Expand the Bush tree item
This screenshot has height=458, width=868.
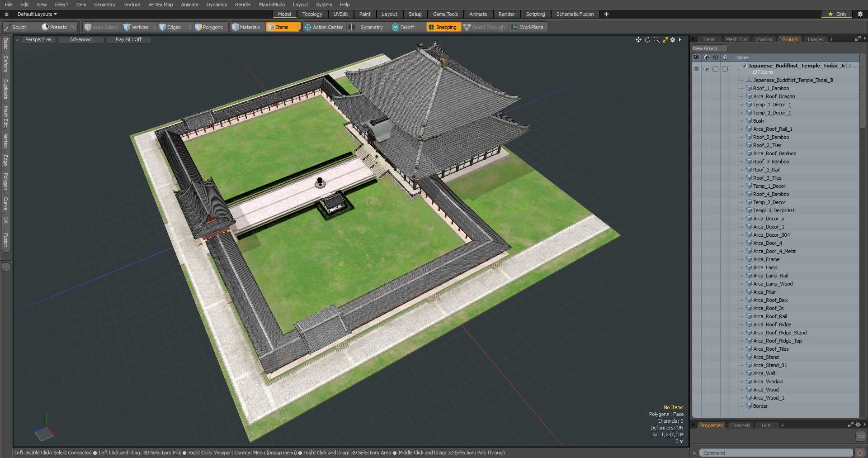coord(742,121)
